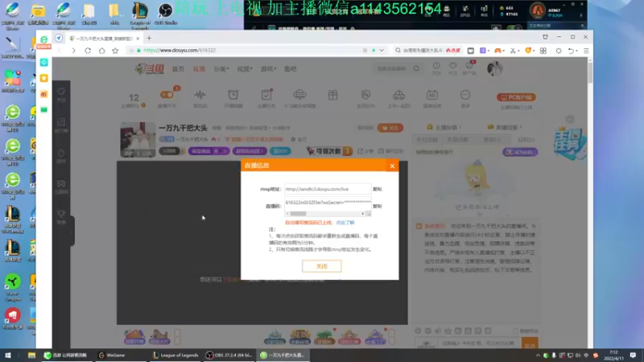
Task: Click the browser undo-close arrow icon
Action: [571, 51]
